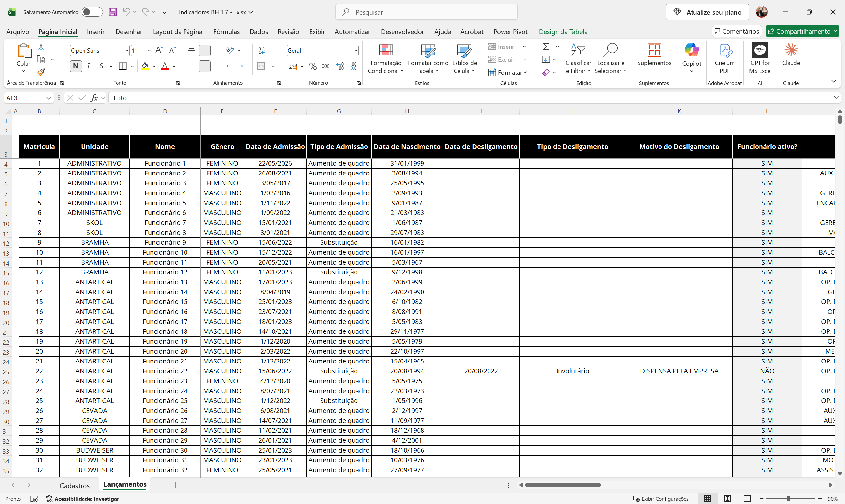Click the Decrease Decimal icon
Viewport: 845px width, 504px height.
click(353, 66)
